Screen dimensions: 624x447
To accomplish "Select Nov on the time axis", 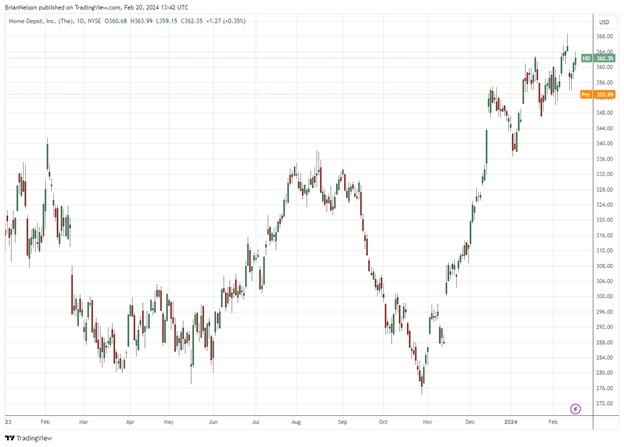I will click(x=425, y=422).
